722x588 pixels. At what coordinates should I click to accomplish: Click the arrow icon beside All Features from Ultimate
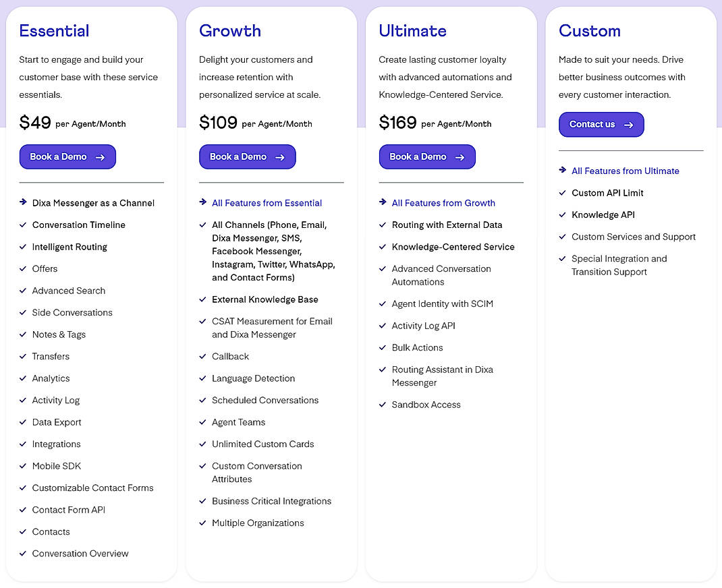[x=563, y=171]
